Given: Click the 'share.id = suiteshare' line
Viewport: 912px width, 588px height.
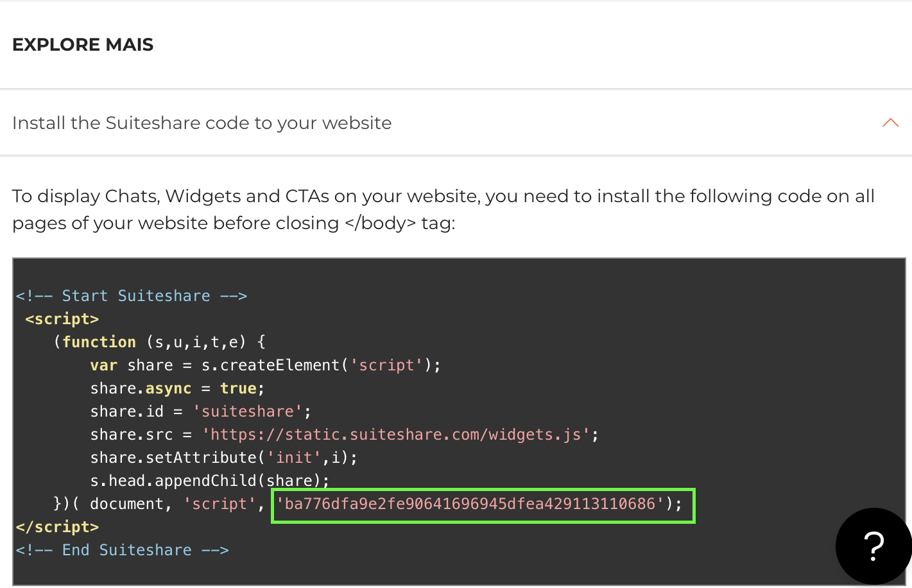Looking at the screenshot, I should [201, 411].
